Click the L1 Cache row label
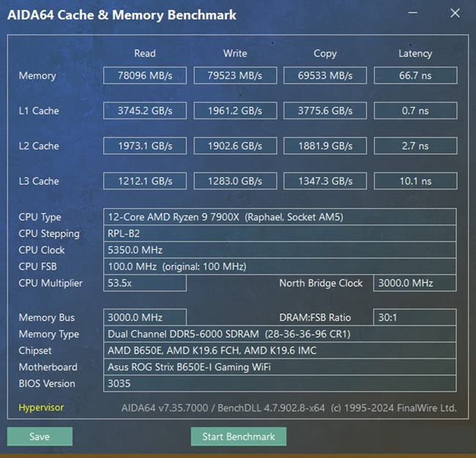 (39, 111)
